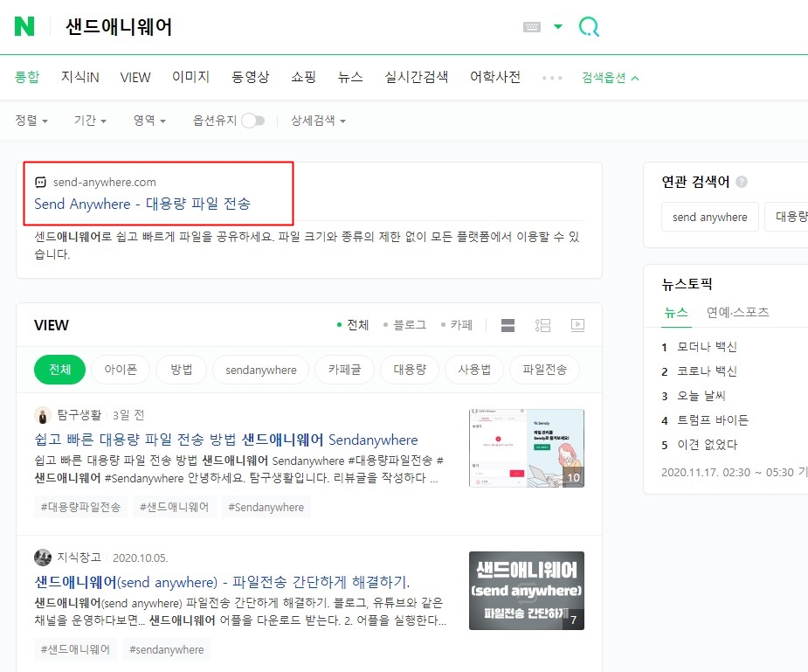
Task: Toggle the 옵션유지 switch
Action: click(253, 121)
